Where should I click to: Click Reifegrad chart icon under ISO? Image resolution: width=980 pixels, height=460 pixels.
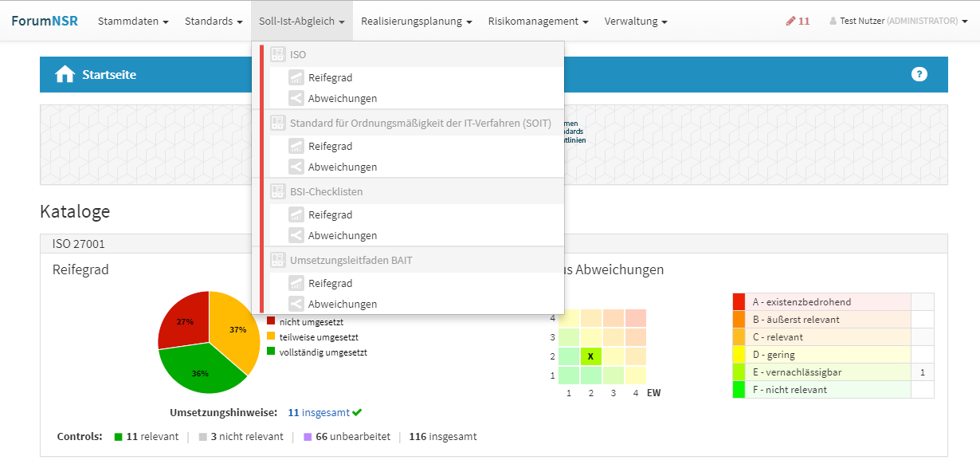coord(296,78)
